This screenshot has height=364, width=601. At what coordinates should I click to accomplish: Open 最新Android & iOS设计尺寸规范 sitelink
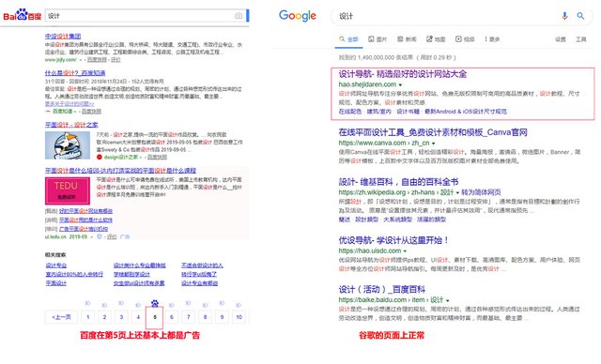tap(466, 112)
